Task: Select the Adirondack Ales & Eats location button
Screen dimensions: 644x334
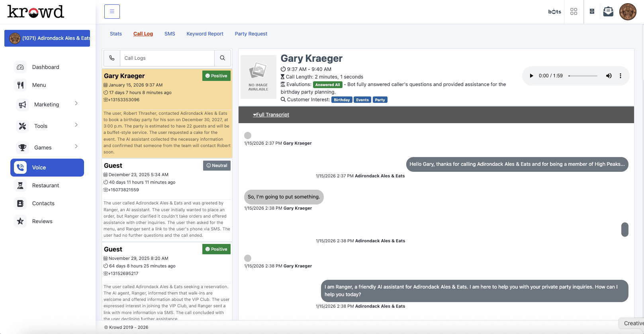Action: pos(47,38)
